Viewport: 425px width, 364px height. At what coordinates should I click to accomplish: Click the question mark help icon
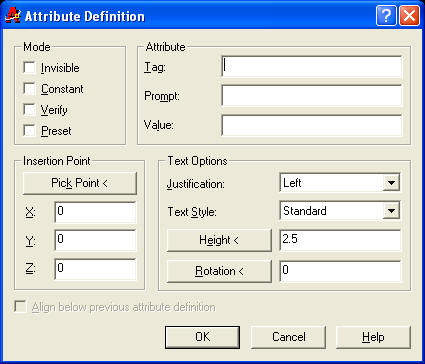tap(386, 16)
